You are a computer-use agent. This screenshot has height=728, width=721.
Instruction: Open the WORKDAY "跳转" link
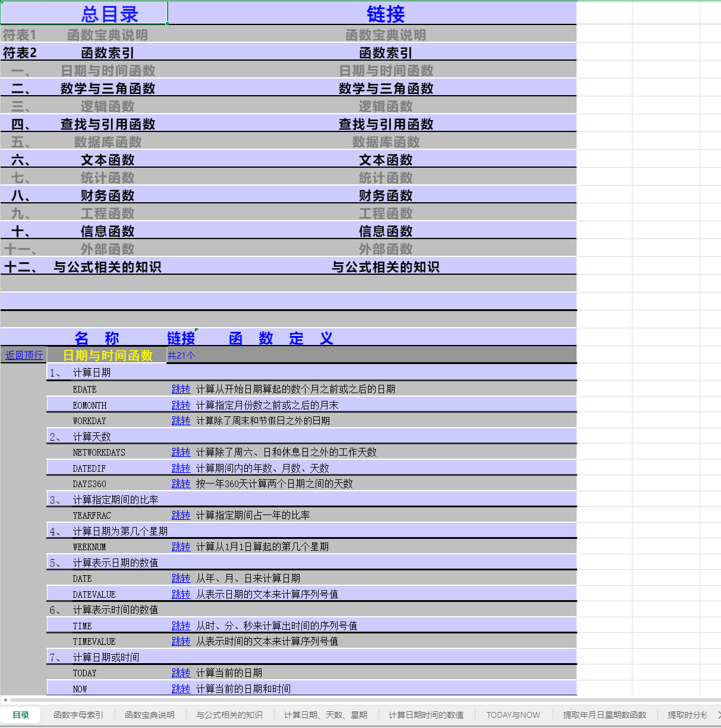(181, 421)
